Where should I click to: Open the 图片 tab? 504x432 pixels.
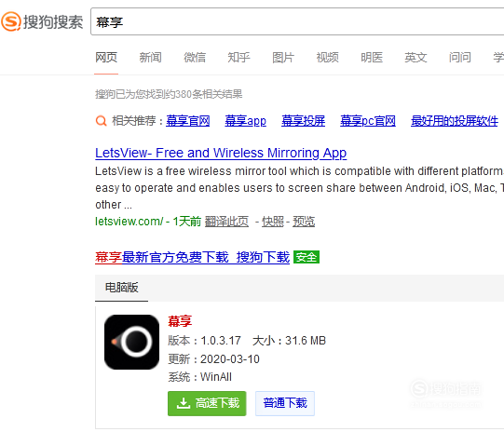[x=283, y=58]
